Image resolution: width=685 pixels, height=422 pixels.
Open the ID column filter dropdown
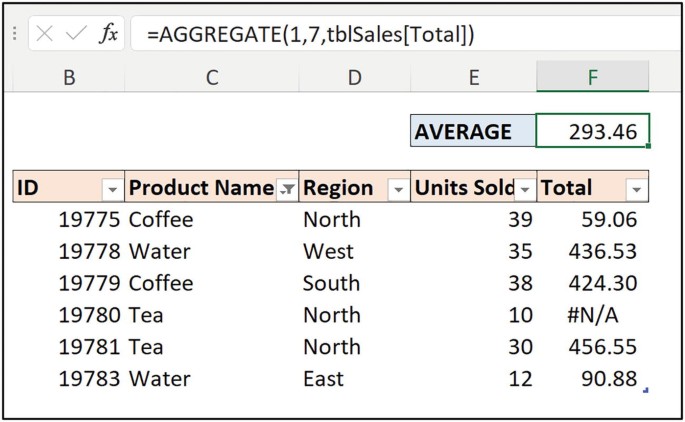point(112,188)
